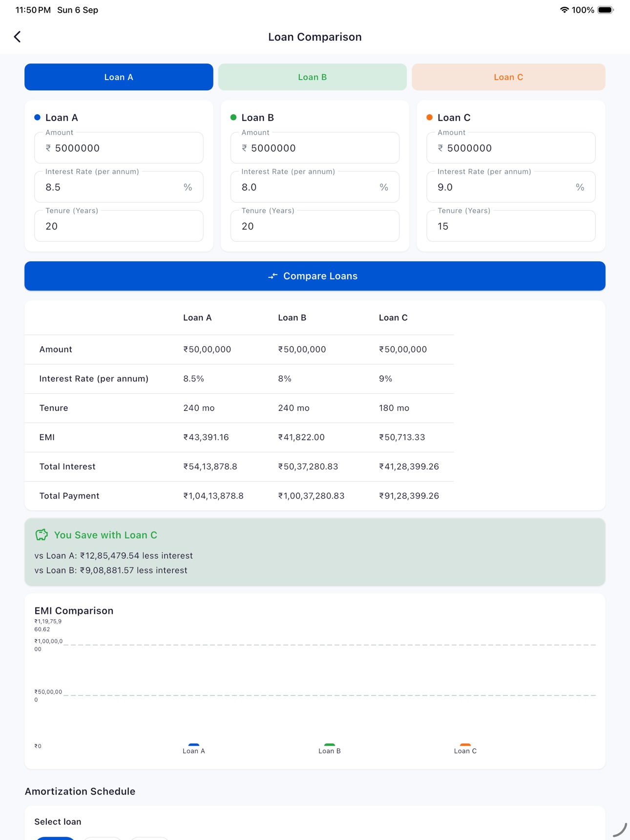Screen dimensions: 630x840
Task: Edit Loan C tenure years field
Action: [511, 226]
